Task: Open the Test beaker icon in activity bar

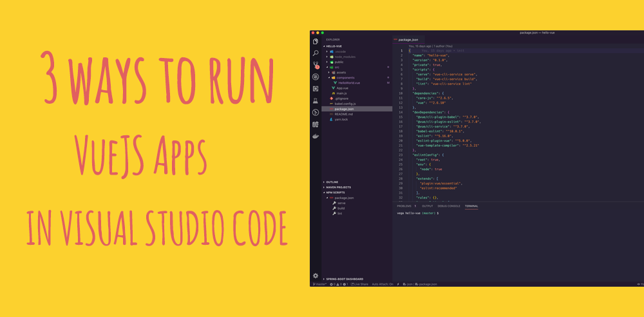Action: coord(316,101)
